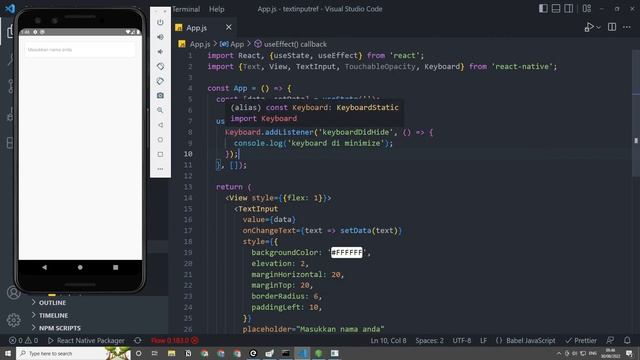The height and width of the screenshot is (360, 640).
Task: Open Task View in the taskbar
Action: coord(155,353)
